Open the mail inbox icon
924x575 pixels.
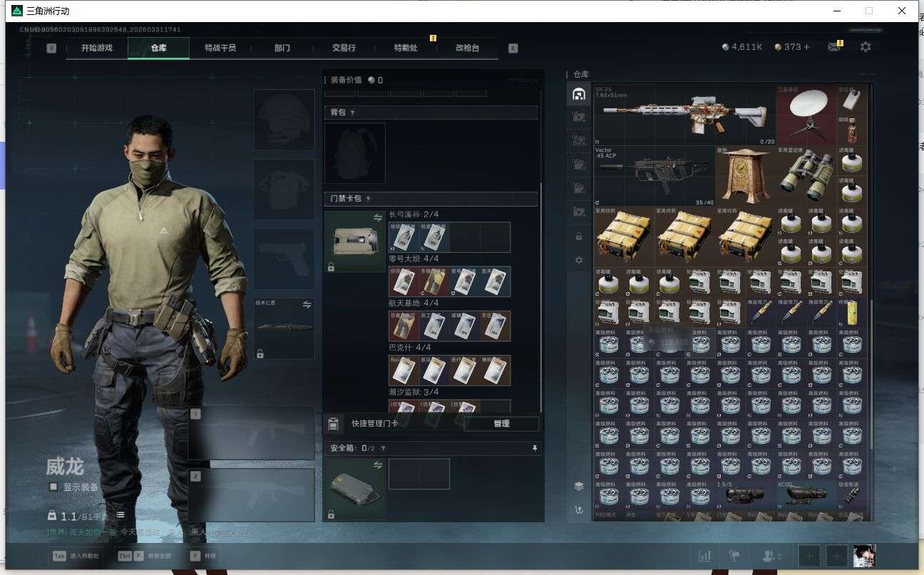pos(833,47)
